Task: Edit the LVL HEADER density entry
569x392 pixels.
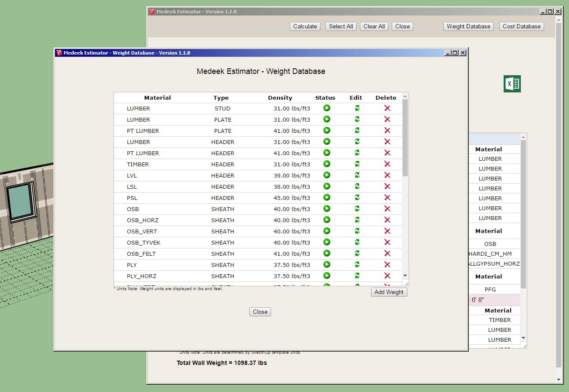Action: pyautogui.click(x=357, y=175)
